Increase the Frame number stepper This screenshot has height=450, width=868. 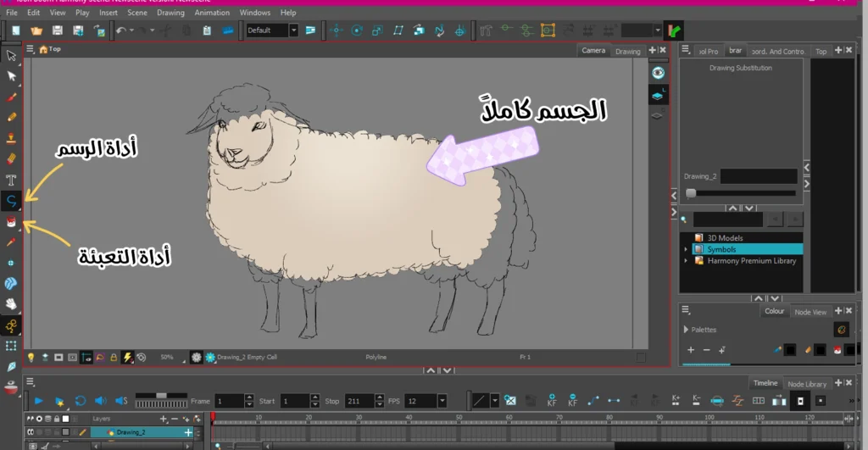click(249, 397)
